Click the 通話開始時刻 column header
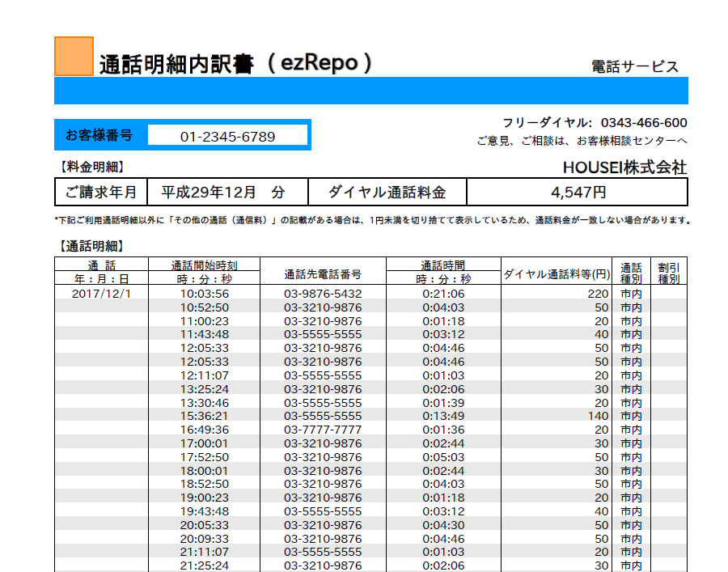The image size is (728, 572). pos(204,265)
